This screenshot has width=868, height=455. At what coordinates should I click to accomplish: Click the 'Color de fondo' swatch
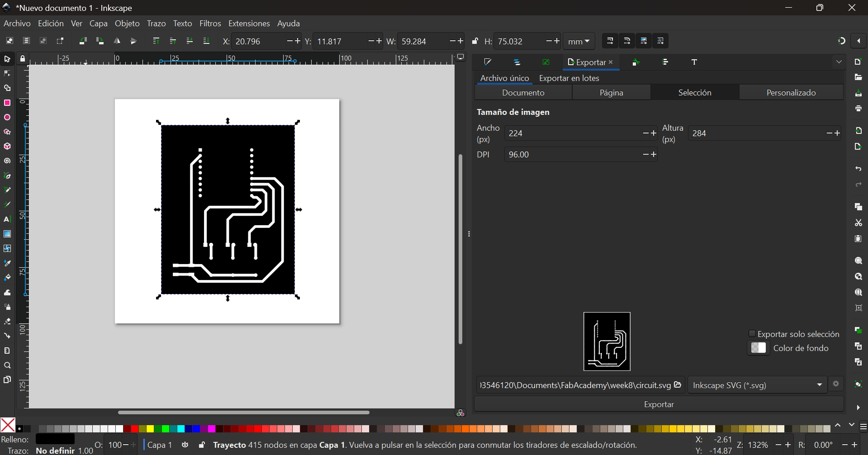[758, 348]
